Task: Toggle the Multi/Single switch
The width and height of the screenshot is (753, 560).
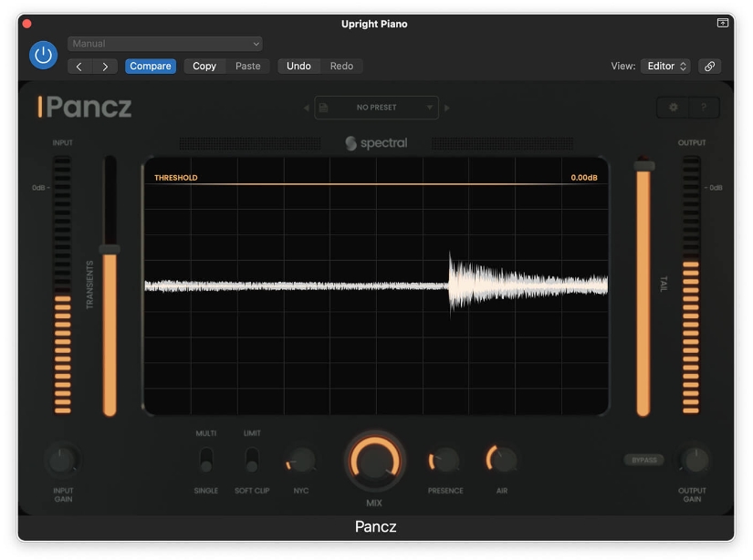Action: (x=206, y=461)
